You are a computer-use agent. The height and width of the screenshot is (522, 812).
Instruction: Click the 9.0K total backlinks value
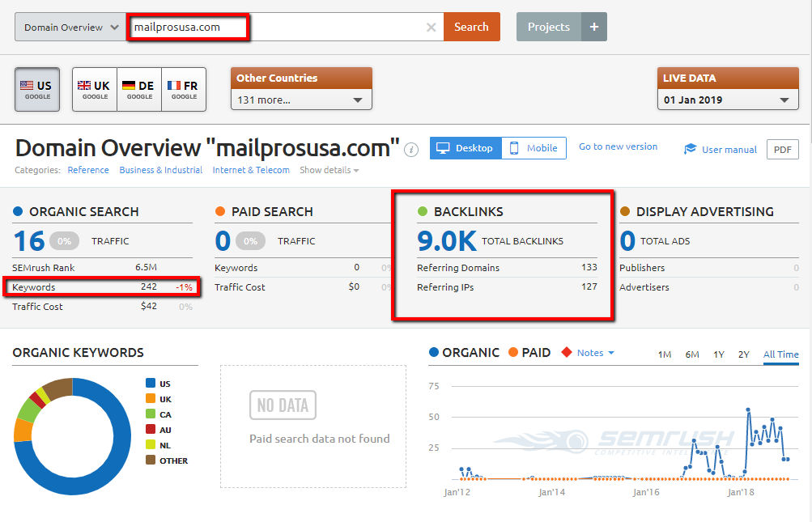click(446, 241)
